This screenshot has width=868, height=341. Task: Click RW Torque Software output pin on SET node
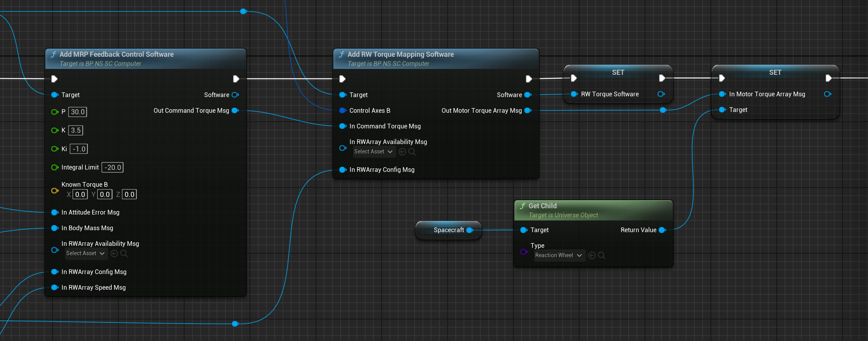661,94
